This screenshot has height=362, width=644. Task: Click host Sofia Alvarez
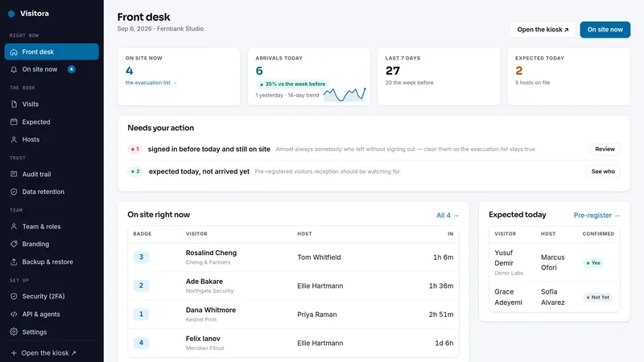click(553, 297)
